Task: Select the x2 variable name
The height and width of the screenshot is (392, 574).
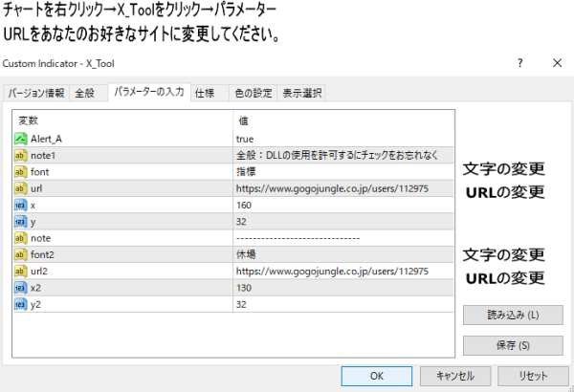Action: point(35,288)
